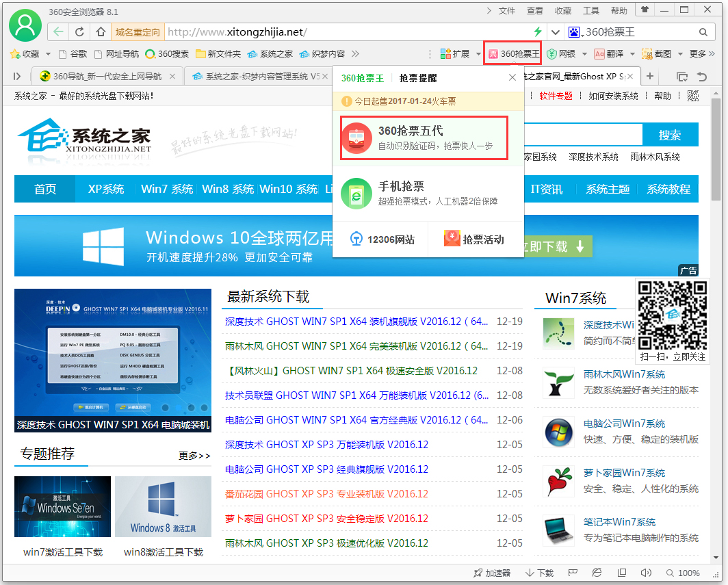Click the QR code icon in the page header

(692, 96)
